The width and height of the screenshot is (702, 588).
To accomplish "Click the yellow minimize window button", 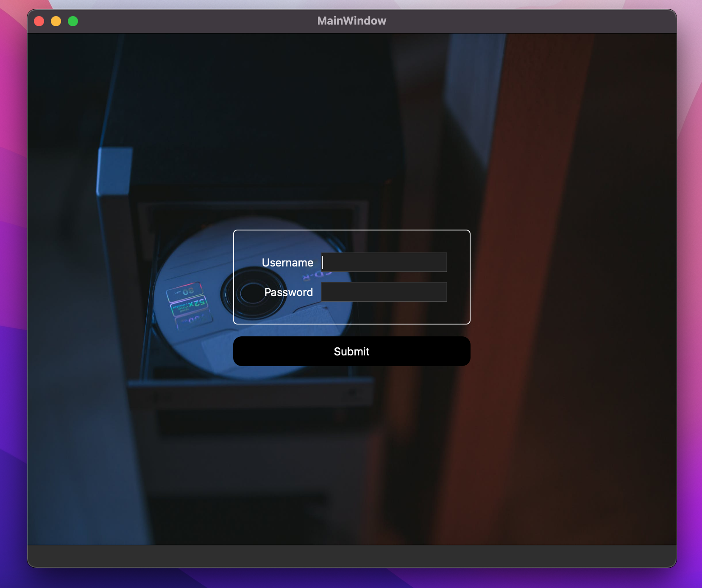I will pos(56,21).
